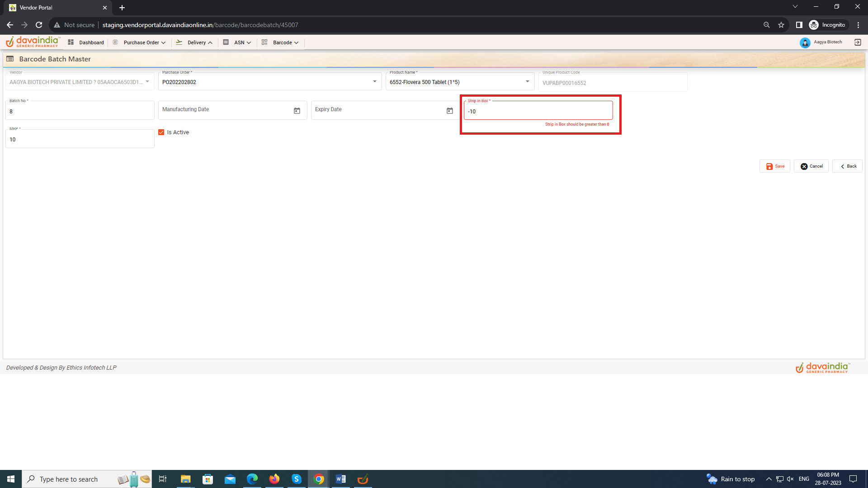This screenshot has width=868, height=488.
Task: Expand the Product Name dropdown field
Action: pyautogui.click(x=527, y=82)
